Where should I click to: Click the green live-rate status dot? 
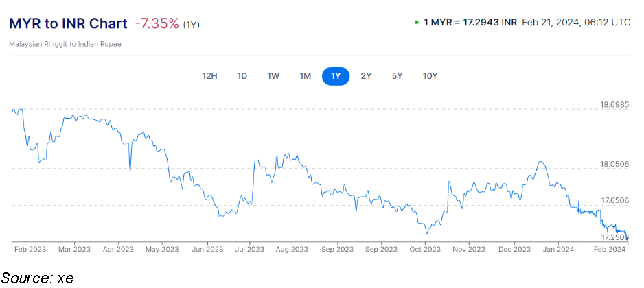pyautogui.click(x=416, y=23)
